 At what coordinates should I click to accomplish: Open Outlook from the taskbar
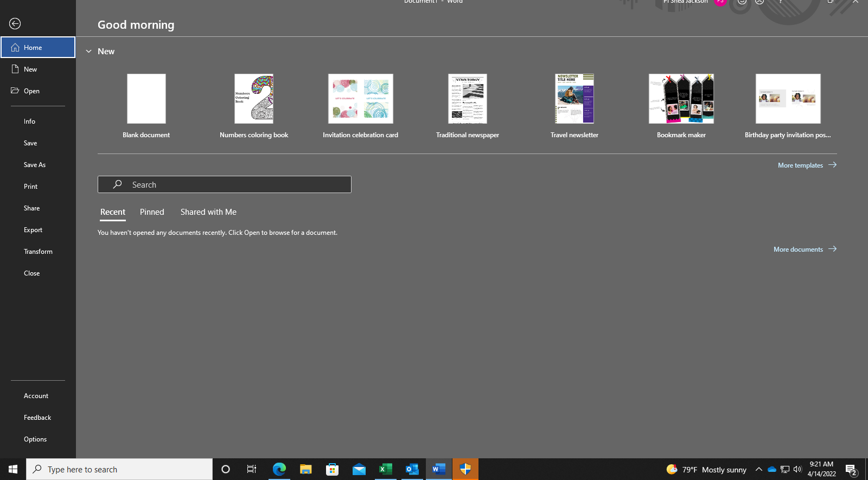coord(412,469)
